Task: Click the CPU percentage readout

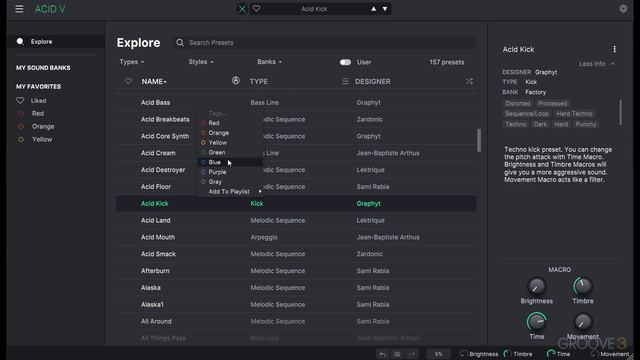Action: click(438, 354)
